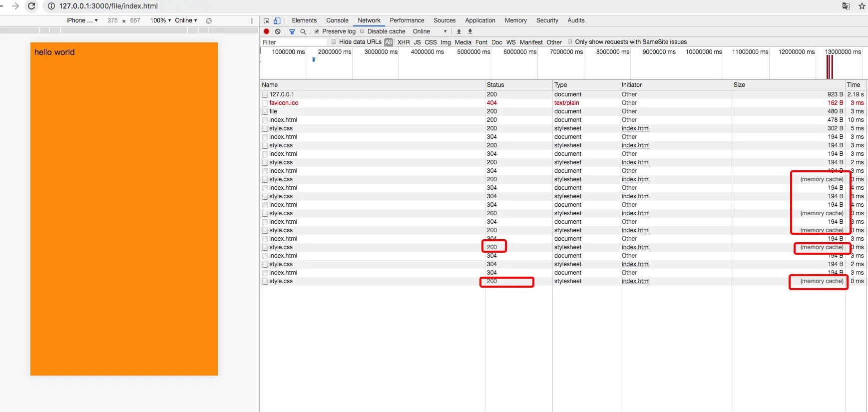The image size is (868, 412).
Task: Select the XHR request type filter
Action: (404, 42)
